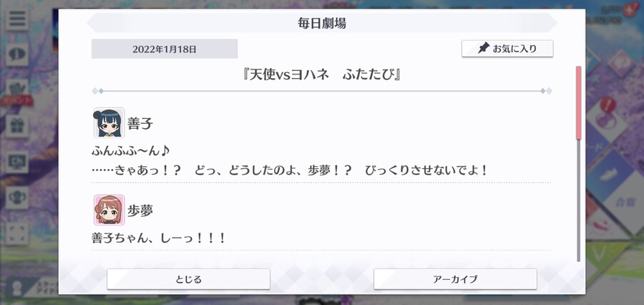Tap 歩夢's avatar thumbnail
The width and height of the screenshot is (644, 305).
109,210
